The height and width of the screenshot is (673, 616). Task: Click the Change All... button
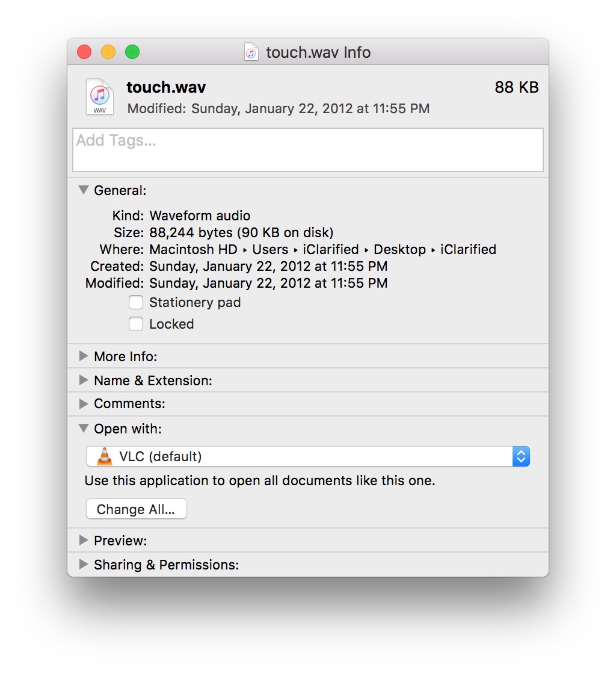coord(137,509)
